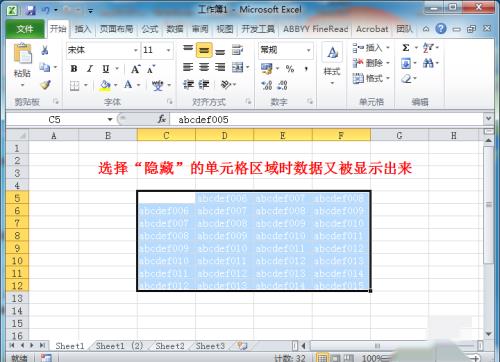Click Insert cells button

click(x=371, y=48)
